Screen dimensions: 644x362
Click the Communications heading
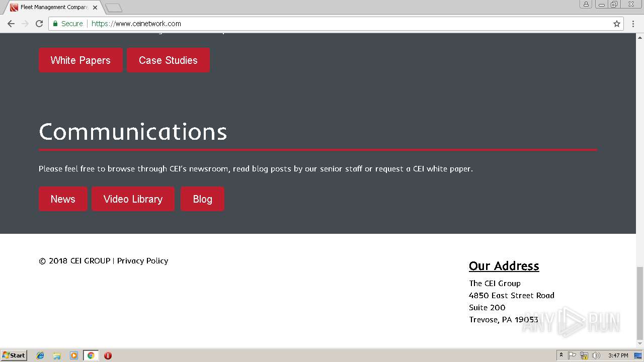[133, 132]
